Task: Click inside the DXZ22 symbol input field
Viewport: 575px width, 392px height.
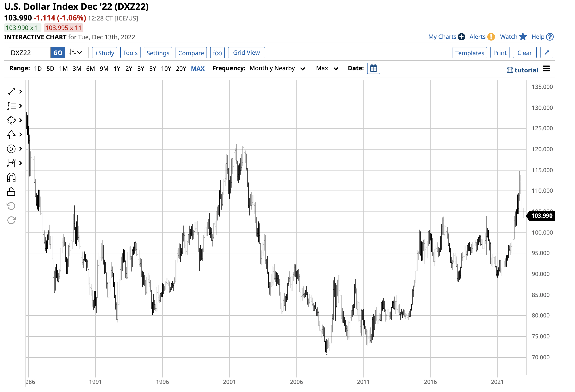Action: point(28,53)
